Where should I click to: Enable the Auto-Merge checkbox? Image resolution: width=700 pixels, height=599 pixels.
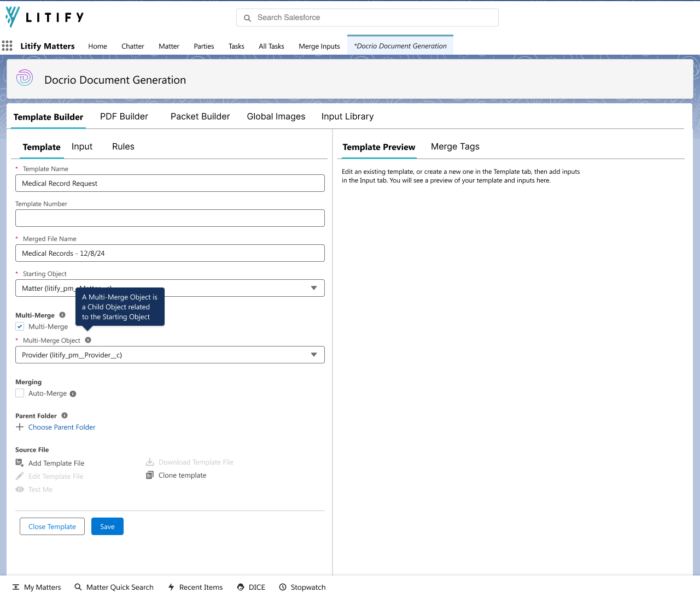pyautogui.click(x=20, y=393)
